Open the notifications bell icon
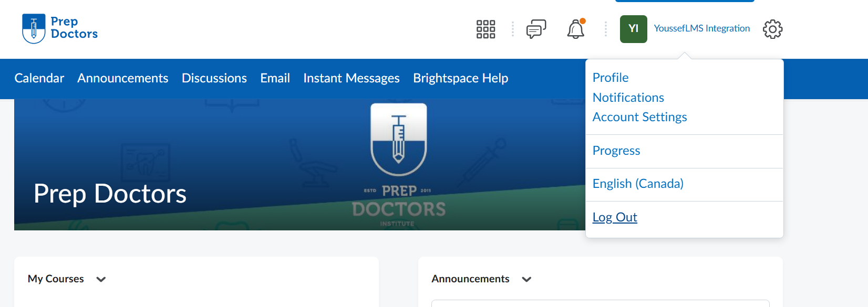This screenshot has width=868, height=307. click(576, 29)
